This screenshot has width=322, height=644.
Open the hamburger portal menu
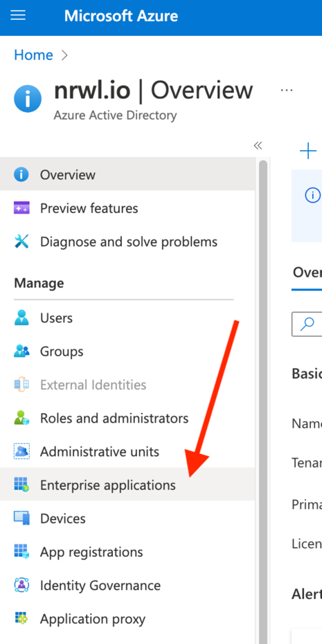click(x=18, y=16)
